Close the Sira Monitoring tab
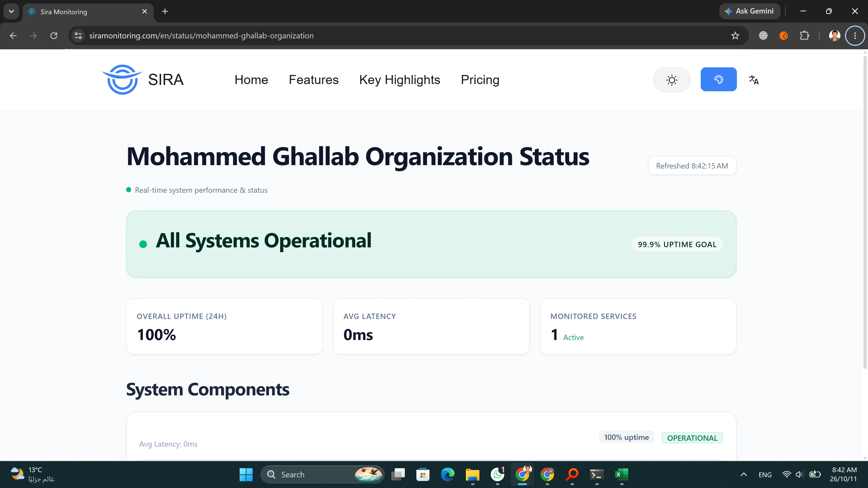This screenshot has height=488, width=868. (x=145, y=12)
